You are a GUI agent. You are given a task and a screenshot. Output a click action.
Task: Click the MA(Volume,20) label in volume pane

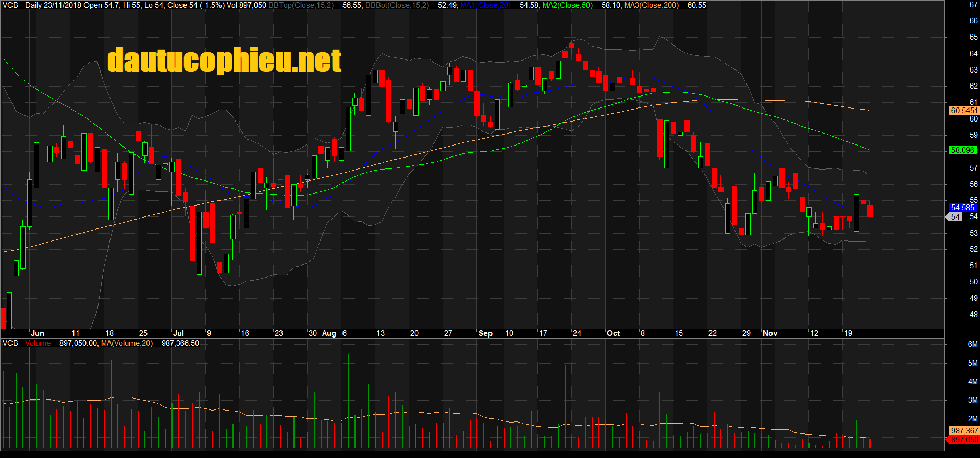[x=127, y=343]
